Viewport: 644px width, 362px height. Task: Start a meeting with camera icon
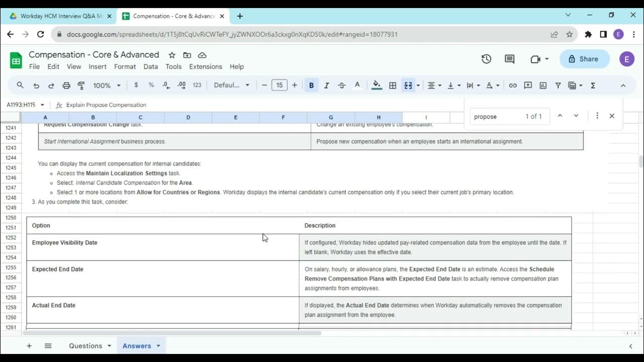point(539,59)
